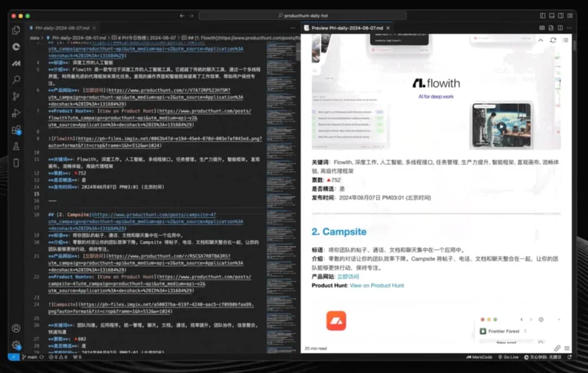Image resolution: width=588 pixels, height=373 pixels.
Task: Open the Testing flask view
Action: 16,146
